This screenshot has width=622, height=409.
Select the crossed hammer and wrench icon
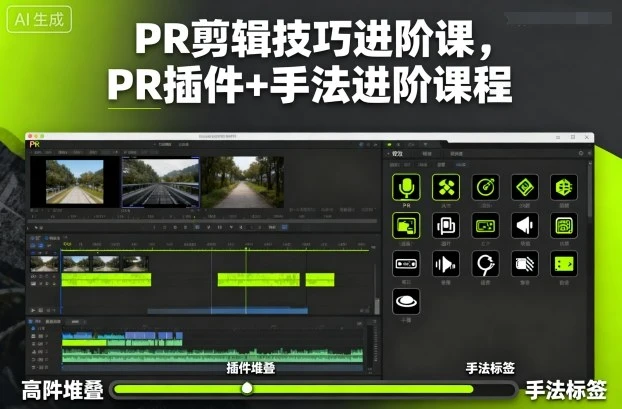pos(445,187)
